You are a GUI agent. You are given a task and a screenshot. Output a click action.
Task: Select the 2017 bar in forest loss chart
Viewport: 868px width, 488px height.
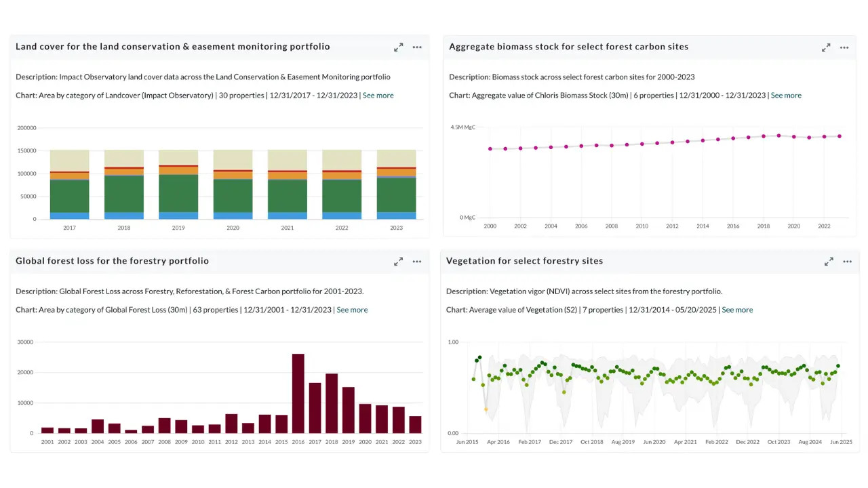pos(315,408)
